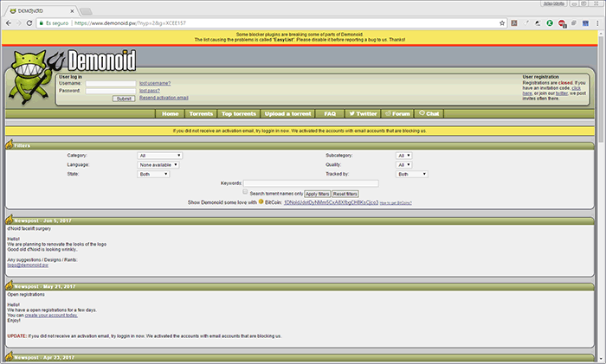
Task: Open the Chat nav item
Action: pyautogui.click(x=429, y=113)
